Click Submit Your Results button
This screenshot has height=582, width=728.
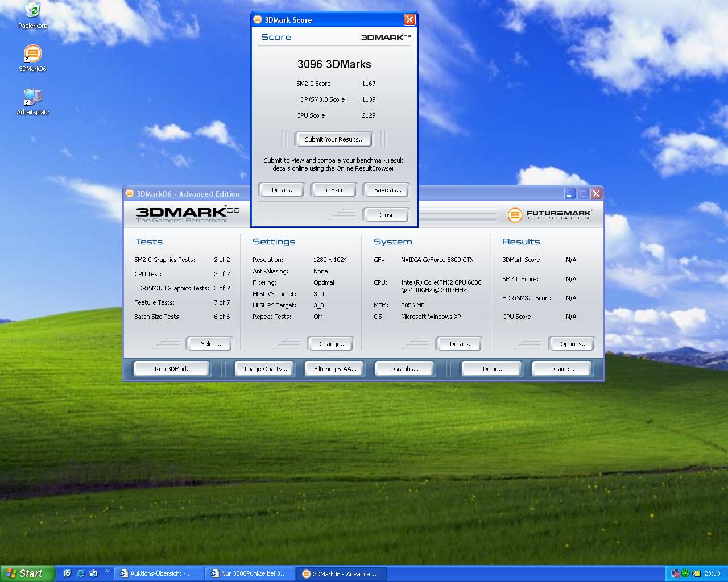[334, 139]
